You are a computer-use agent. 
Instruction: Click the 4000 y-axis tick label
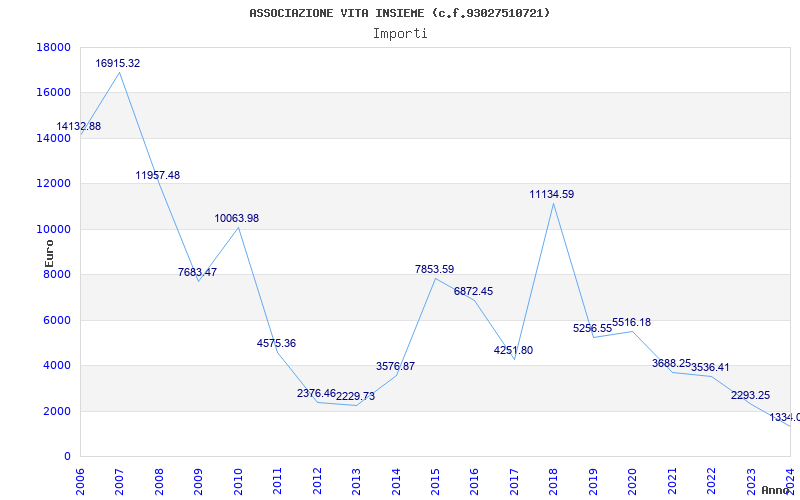tap(56, 366)
